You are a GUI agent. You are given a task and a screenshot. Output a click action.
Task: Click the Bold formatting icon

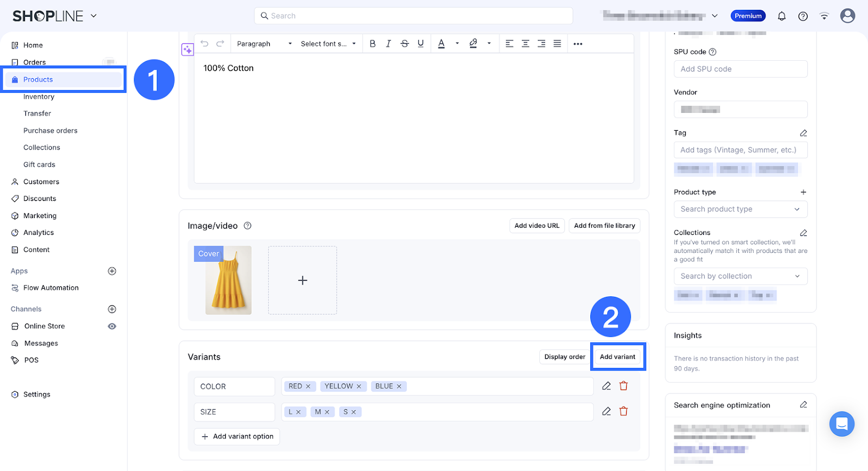372,44
